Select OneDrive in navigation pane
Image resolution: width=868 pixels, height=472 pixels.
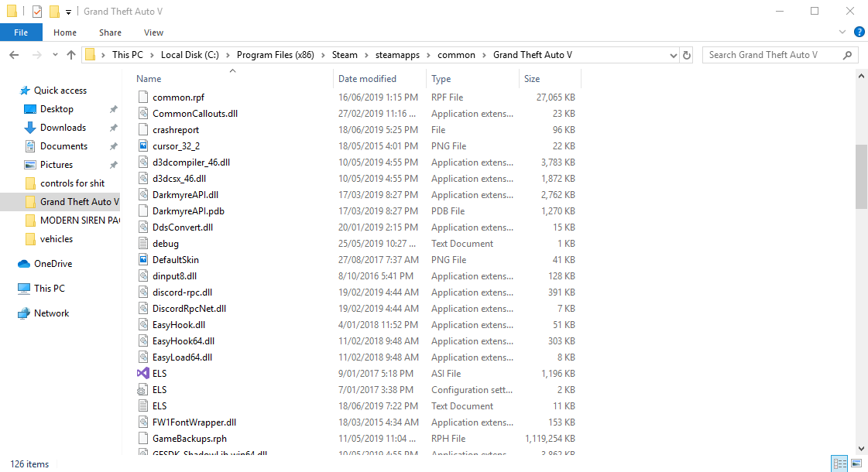(x=53, y=263)
